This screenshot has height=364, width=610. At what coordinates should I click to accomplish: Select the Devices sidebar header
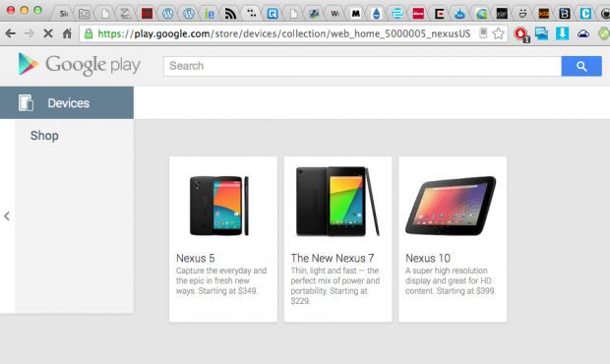[x=67, y=103]
